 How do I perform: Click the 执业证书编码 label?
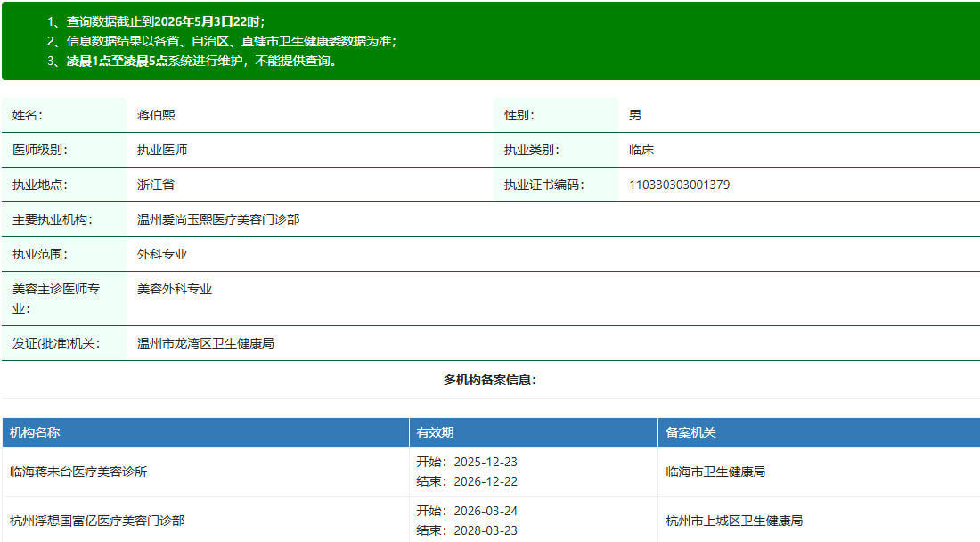coord(544,185)
